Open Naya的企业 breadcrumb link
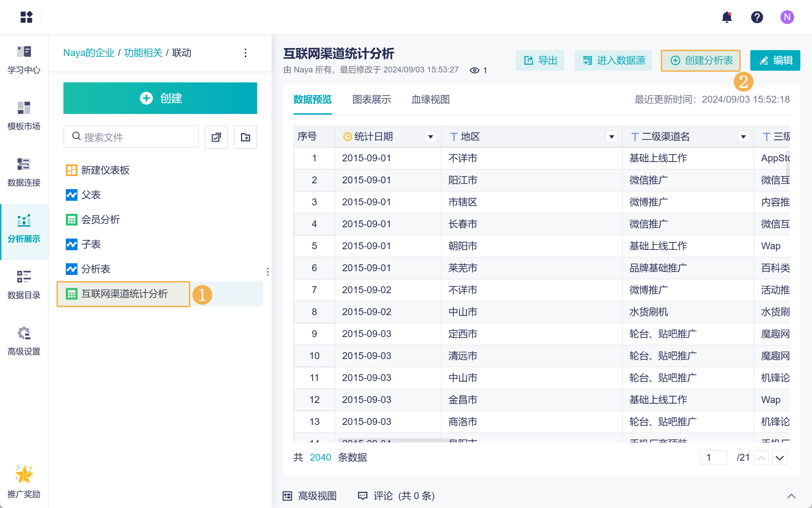Viewport: 812px width, 508px height. click(89, 53)
